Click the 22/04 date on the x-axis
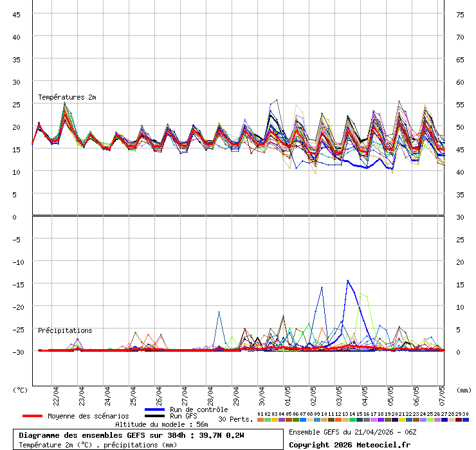Screen dimensions: 476x450 coord(56,393)
